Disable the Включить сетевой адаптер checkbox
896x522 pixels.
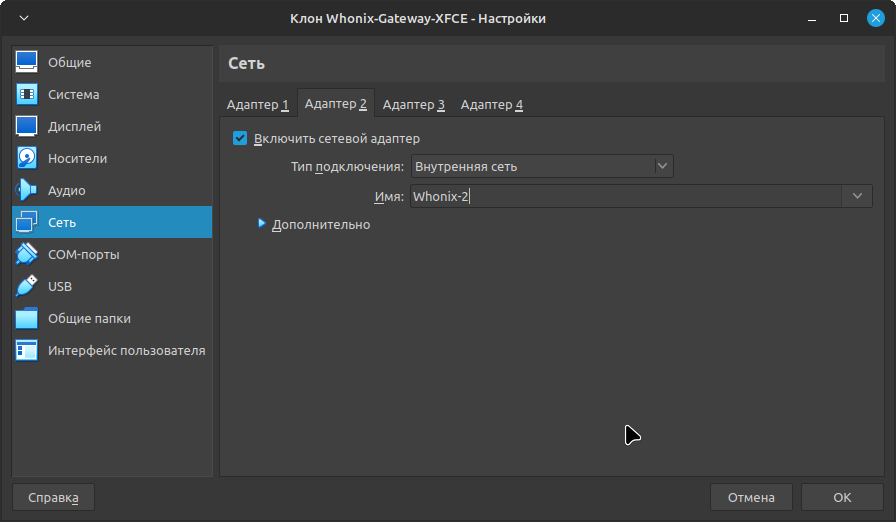pos(240,138)
